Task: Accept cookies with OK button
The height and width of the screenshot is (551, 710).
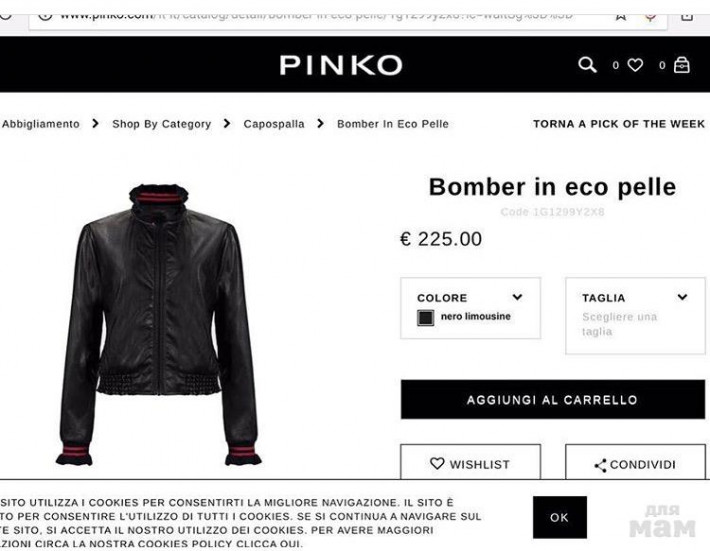Action: click(x=560, y=517)
